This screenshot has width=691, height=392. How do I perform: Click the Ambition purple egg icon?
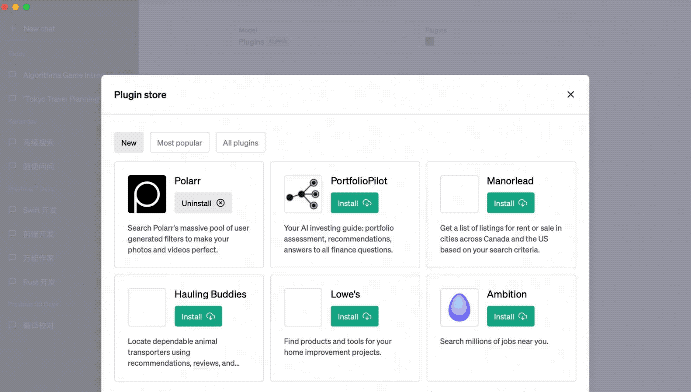click(x=459, y=307)
